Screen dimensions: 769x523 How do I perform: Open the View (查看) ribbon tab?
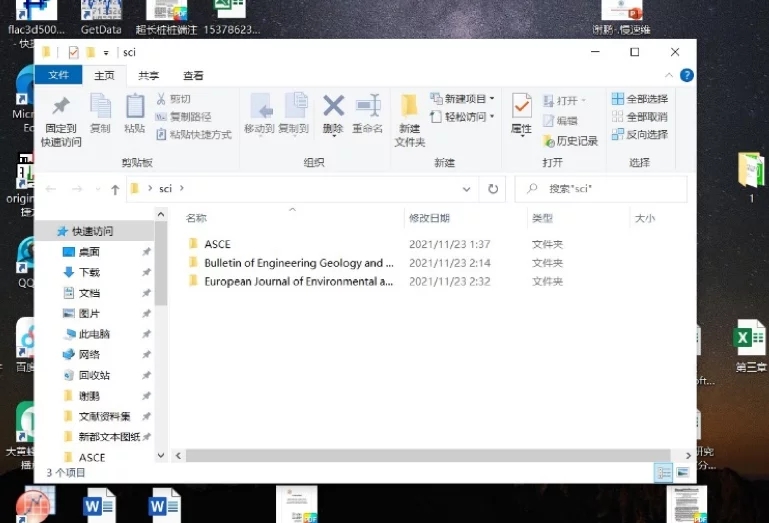pyautogui.click(x=193, y=76)
